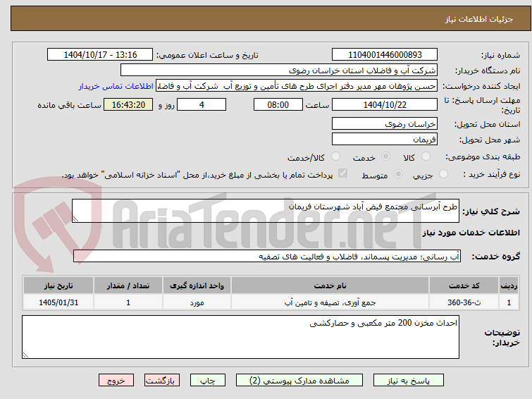The height and width of the screenshot is (399, 532).
Task: Click the اطلاعات خدمات مورد نیاز heading
Action: [x=471, y=233]
